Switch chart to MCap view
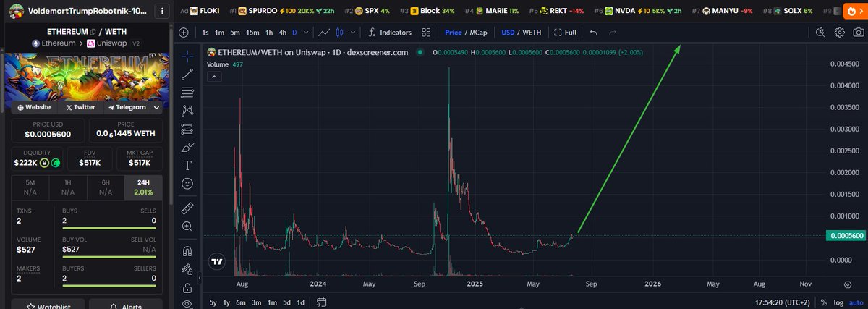The width and height of the screenshot is (868, 309). pos(478,33)
